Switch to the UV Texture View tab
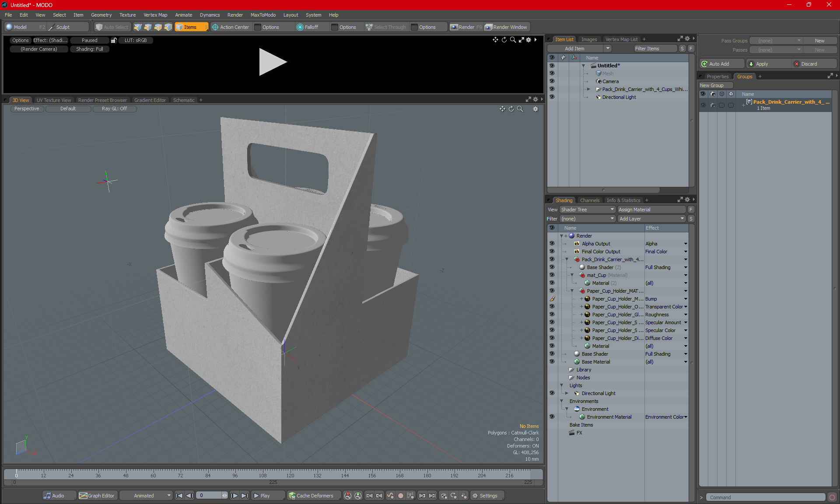The width and height of the screenshot is (840, 504). coord(54,100)
